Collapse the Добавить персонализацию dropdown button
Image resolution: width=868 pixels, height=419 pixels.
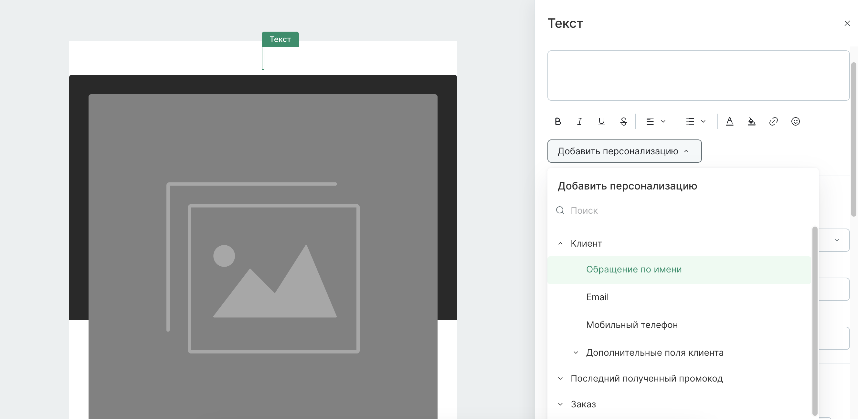click(x=624, y=151)
